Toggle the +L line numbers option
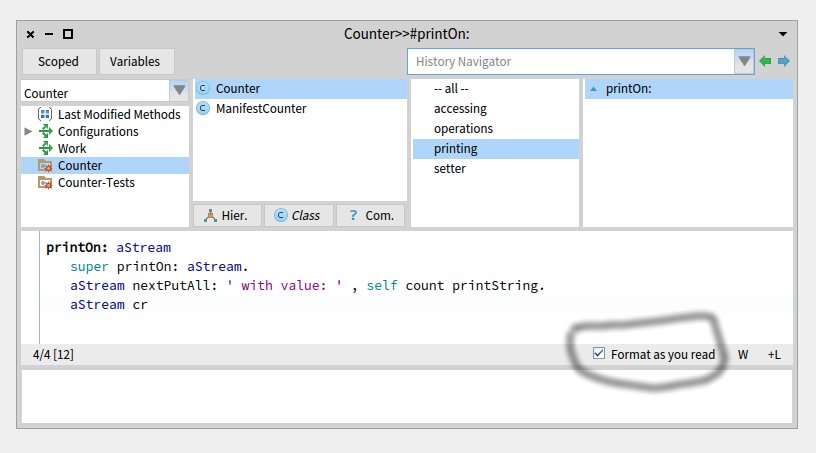816x453 pixels. pyautogui.click(x=775, y=355)
